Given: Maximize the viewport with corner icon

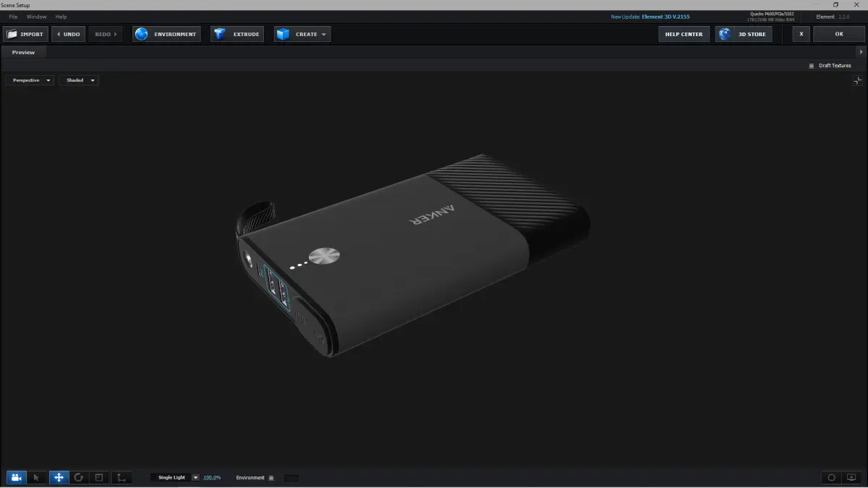Looking at the screenshot, I should [x=857, y=81].
